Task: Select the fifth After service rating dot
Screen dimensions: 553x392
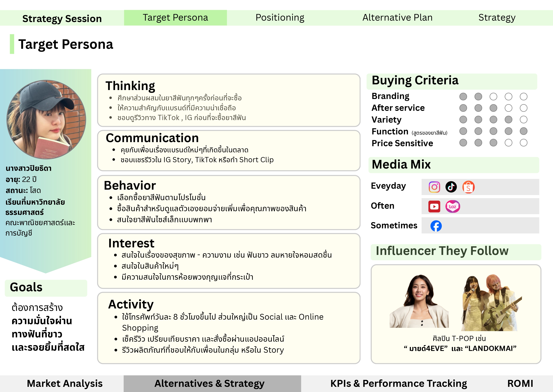Action: click(524, 108)
